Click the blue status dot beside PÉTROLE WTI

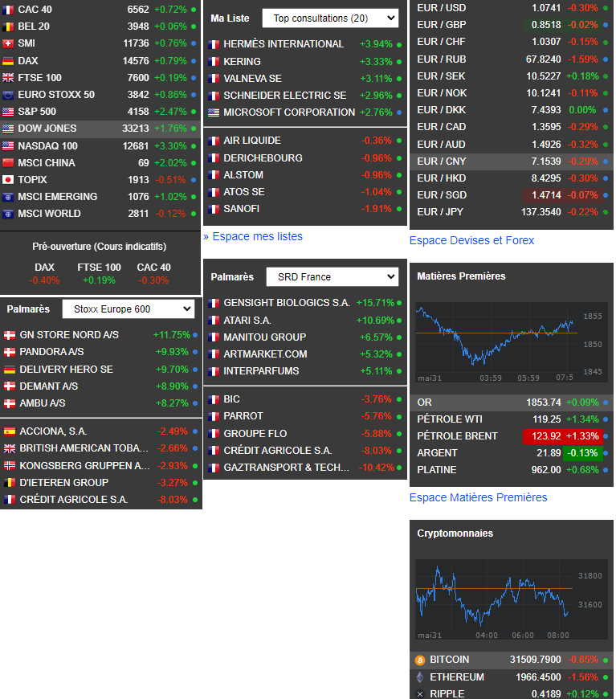pos(606,419)
